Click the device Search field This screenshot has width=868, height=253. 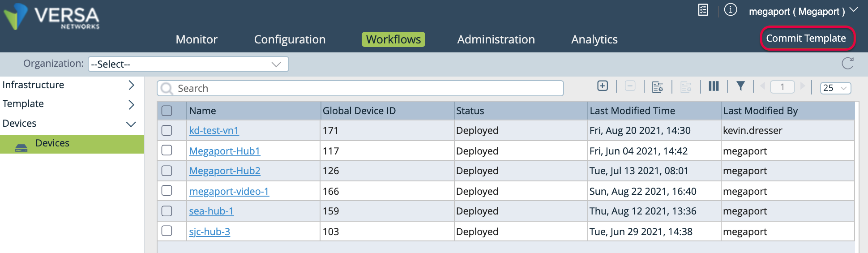(360, 88)
